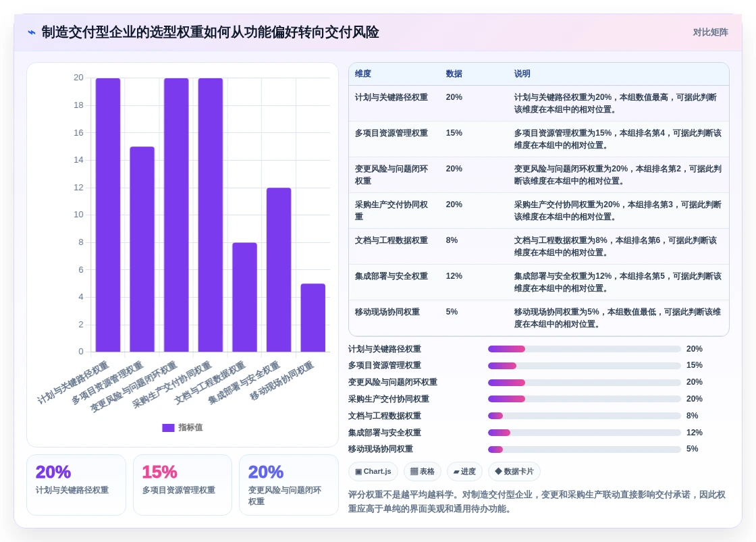The height and width of the screenshot is (542, 756).
Task: Click the purple 指标值 legend swatch
Action: click(168, 428)
